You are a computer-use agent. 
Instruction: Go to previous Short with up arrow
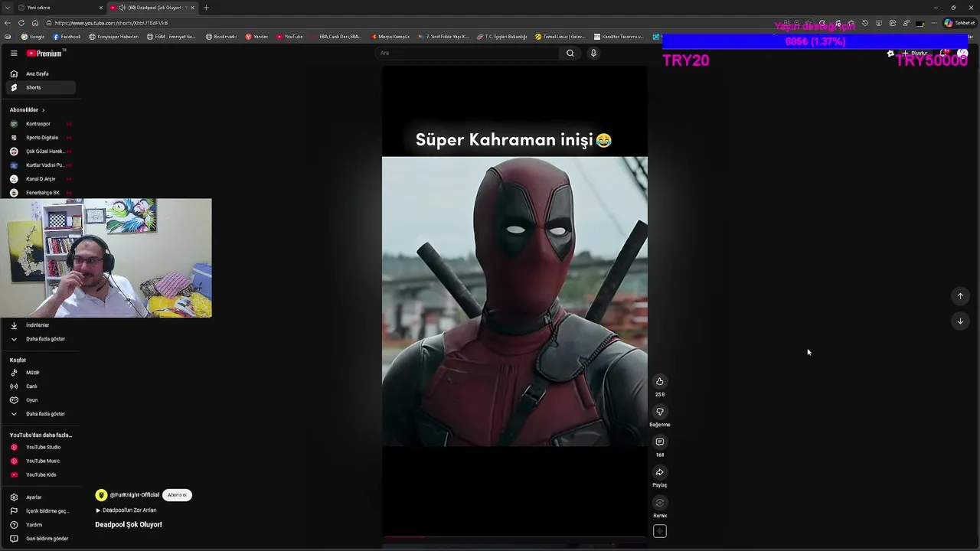(x=960, y=296)
